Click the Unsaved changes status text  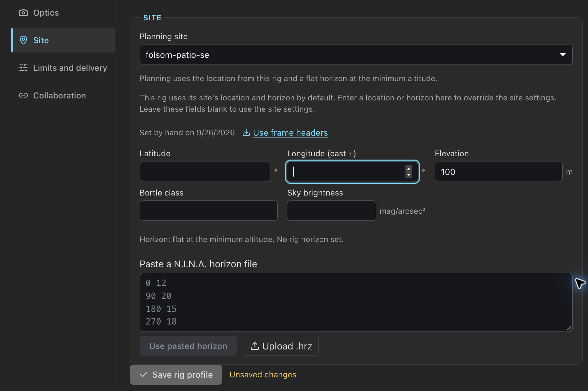click(x=263, y=375)
